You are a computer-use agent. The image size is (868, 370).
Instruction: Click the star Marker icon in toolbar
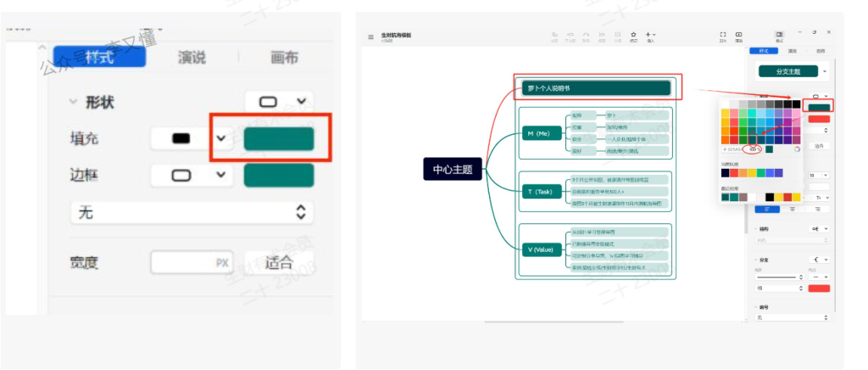633,35
